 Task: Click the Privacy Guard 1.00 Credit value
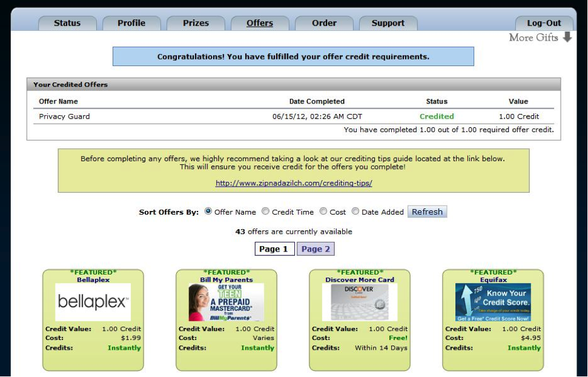pyautogui.click(x=519, y=116)
